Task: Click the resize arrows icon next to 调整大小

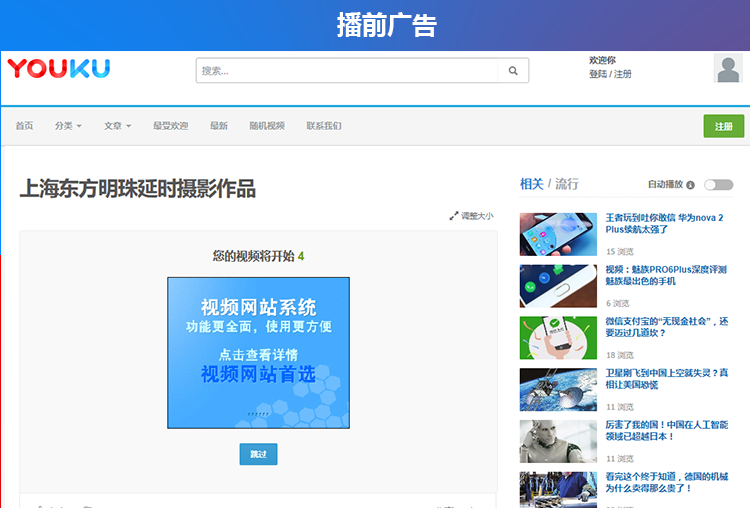Action: pos(453,216)
